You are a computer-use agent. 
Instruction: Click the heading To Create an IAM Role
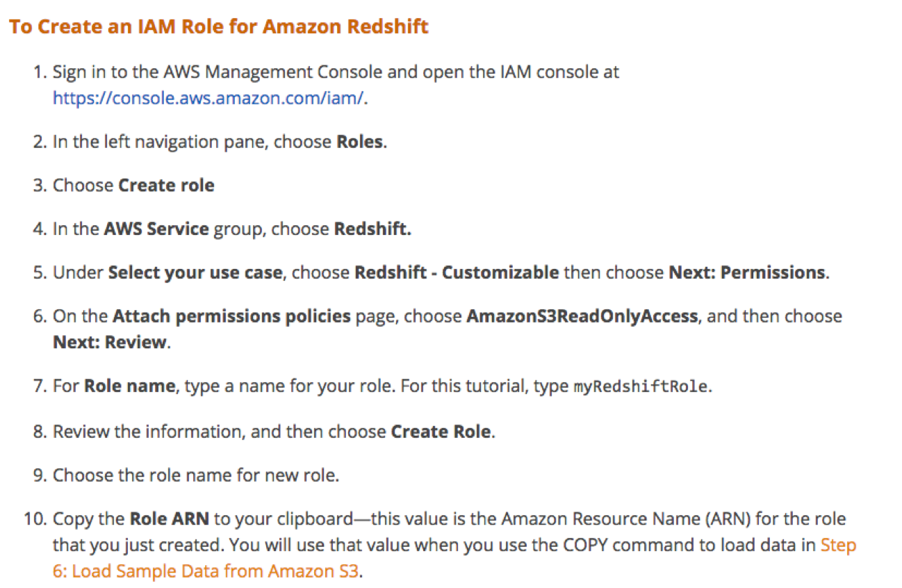(218, 28)
